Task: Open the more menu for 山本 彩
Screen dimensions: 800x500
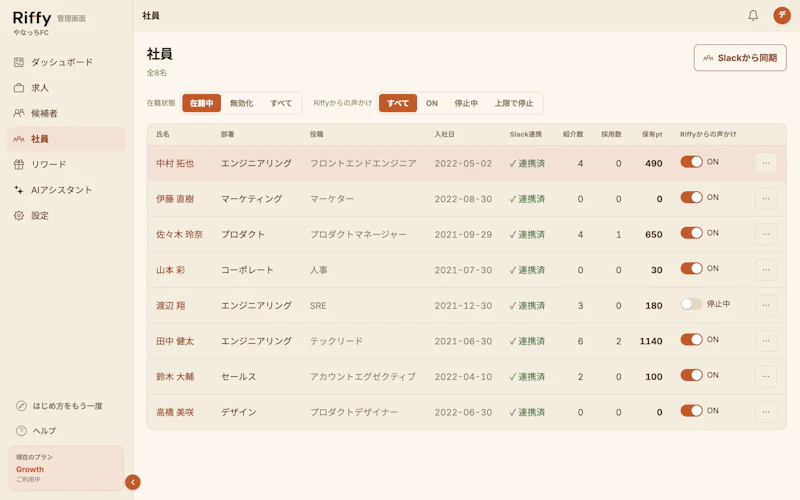Action: (766, 269)
